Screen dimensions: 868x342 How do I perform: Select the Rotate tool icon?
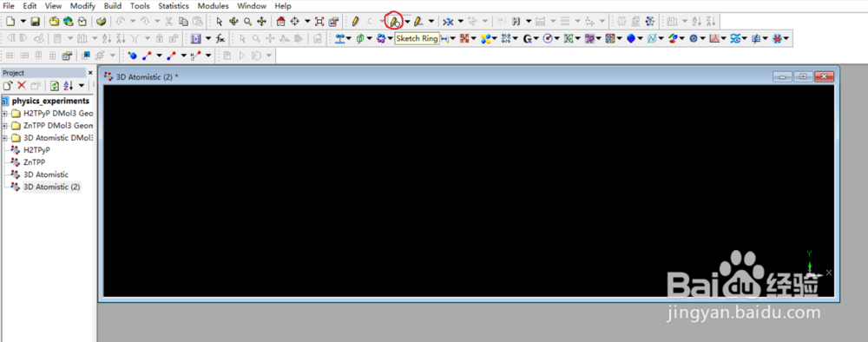point(233,22)
